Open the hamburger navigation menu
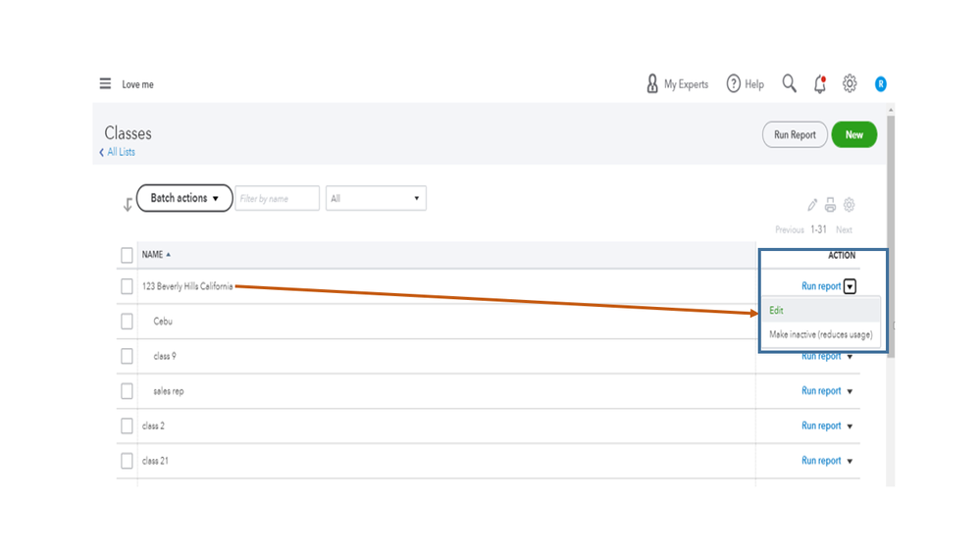 click(x=105, y=84)
